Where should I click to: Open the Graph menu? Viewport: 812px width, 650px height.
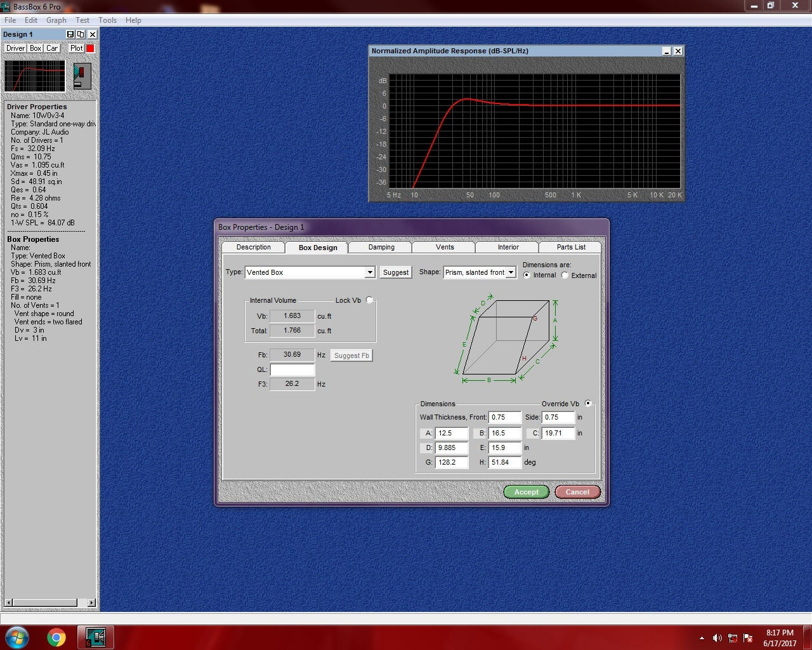(56, 20)
